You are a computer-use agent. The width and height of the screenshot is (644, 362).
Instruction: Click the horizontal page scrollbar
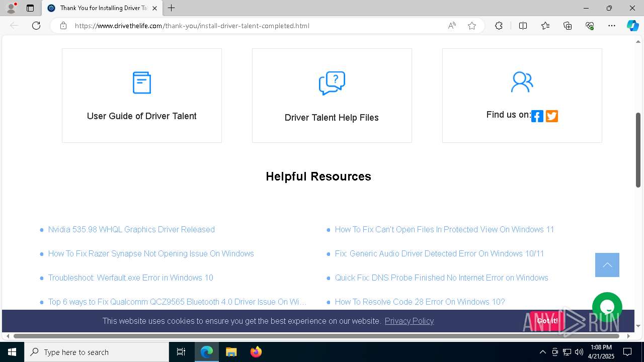click(x=316, y=336)
